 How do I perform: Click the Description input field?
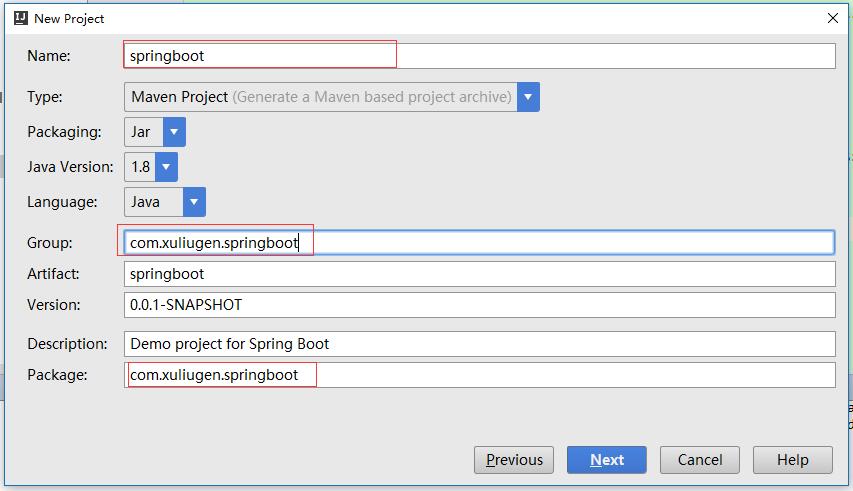(479, 344)
